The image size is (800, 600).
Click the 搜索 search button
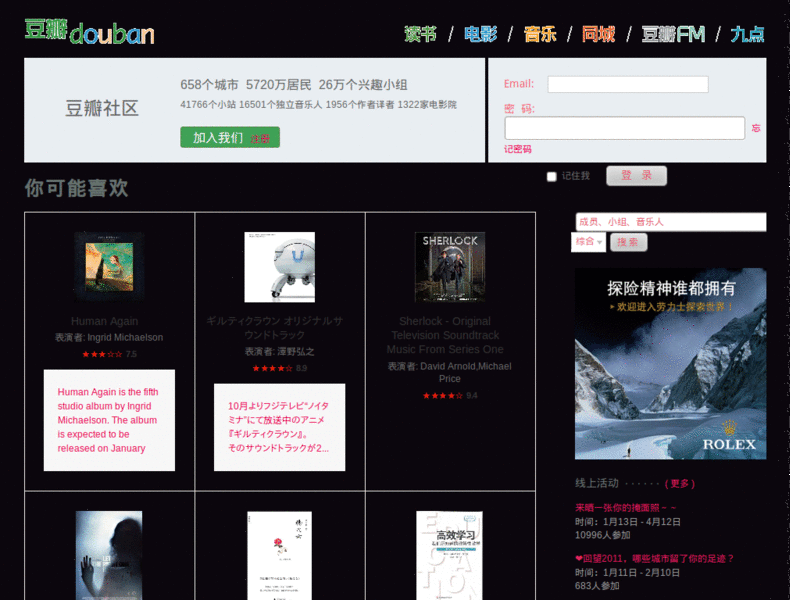click(628, 242)
